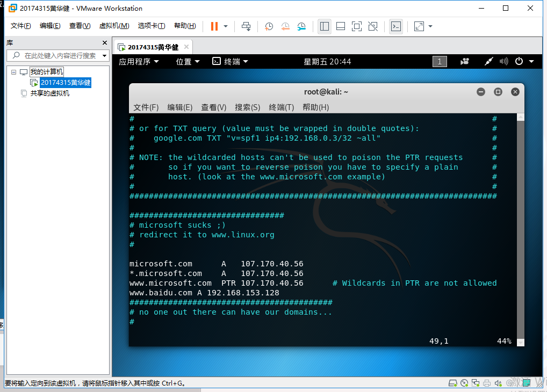This screenshot has height=392, width=547.
Task: Click the stretch guest display icon
Action: 419,26
